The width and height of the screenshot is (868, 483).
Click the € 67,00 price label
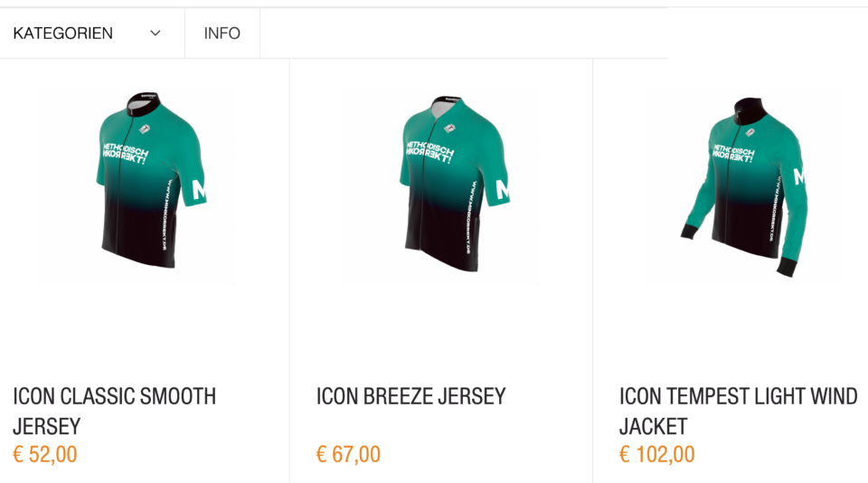pos(348,454)
